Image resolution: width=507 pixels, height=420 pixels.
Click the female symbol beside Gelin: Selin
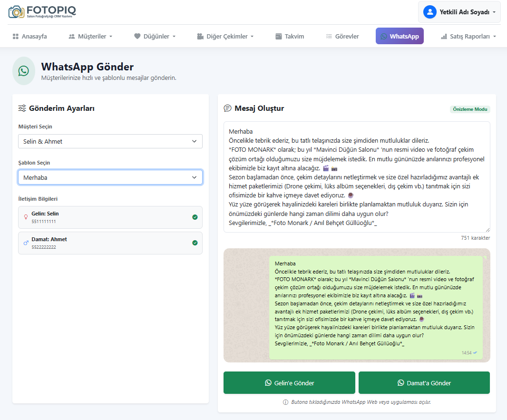click(x=26, y=217)
